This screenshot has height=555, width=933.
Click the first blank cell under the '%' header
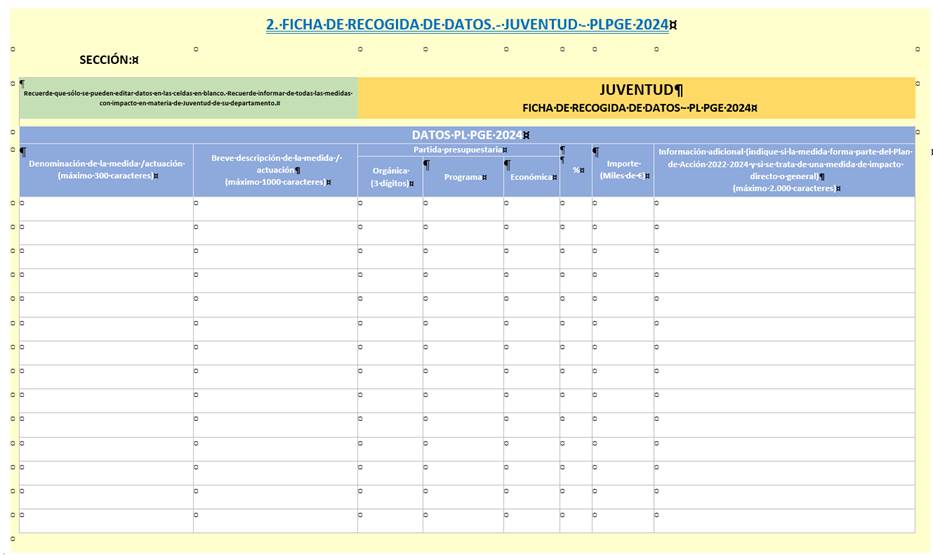(576, 209)
